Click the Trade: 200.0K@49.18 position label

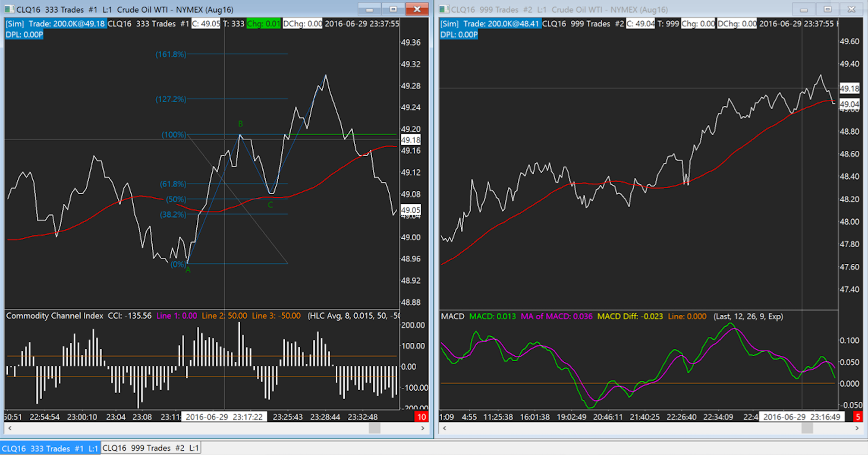[66, 24]
